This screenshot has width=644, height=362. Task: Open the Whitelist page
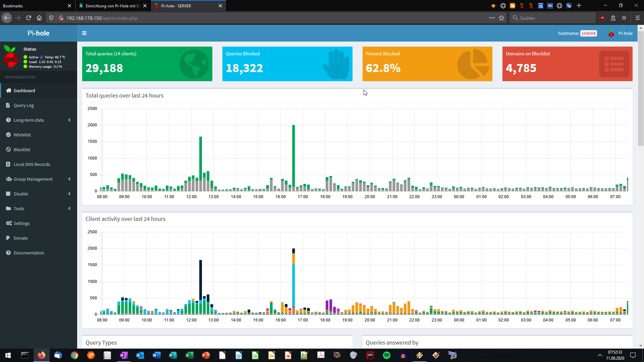coord(39,135)
